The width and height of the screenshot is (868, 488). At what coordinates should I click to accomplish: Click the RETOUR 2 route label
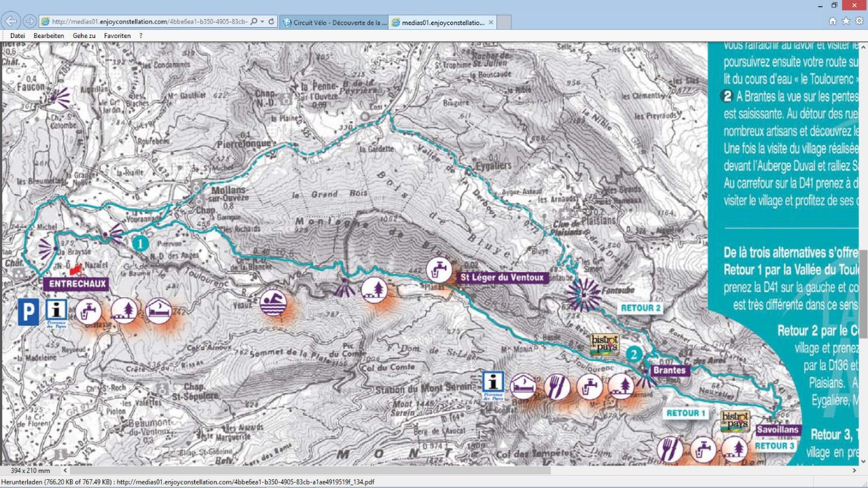(x=640, y=308)
